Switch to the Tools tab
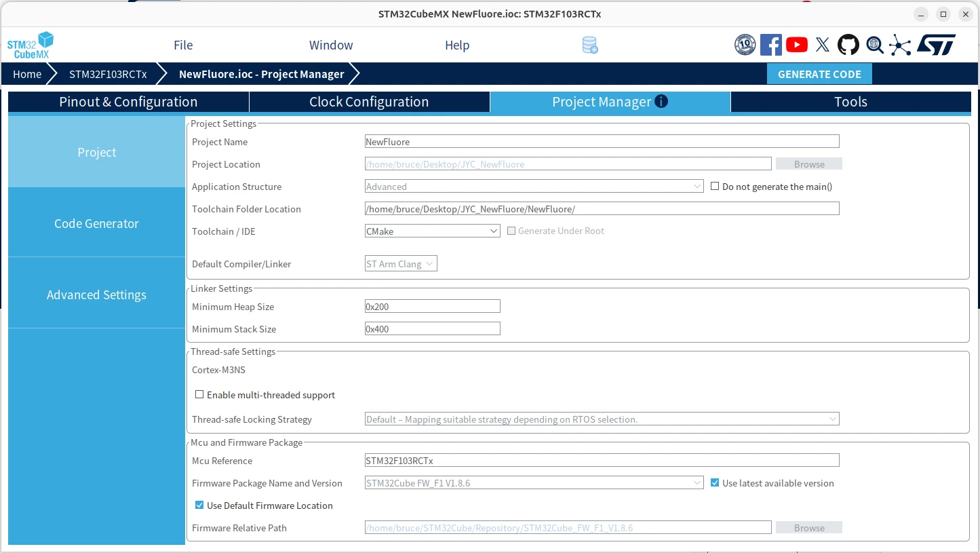980x553 pixels. coord(850,102)
